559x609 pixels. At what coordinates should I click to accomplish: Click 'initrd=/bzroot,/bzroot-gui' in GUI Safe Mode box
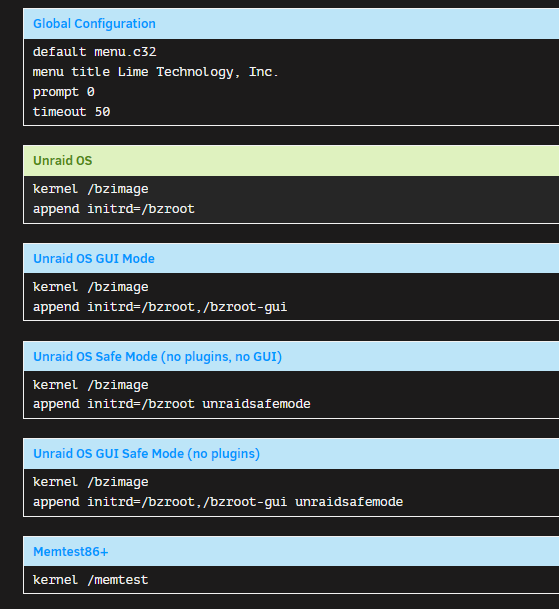[x=187, y=502]
